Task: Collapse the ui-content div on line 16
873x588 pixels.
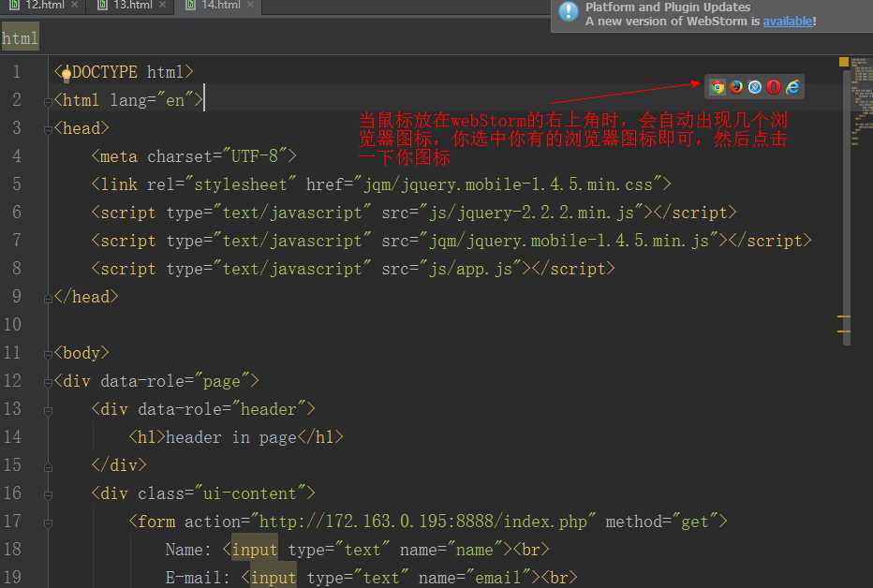Action: 48,494
